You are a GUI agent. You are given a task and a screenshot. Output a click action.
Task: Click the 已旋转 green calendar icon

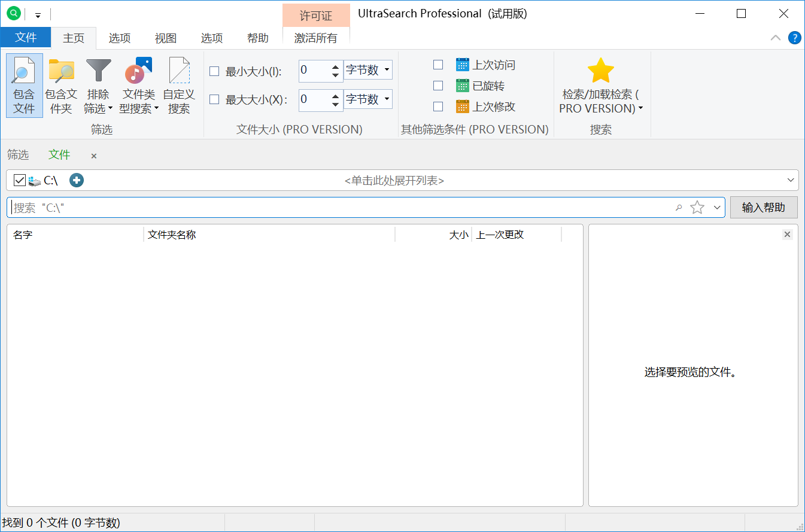pyautogui.click(x=462, y=86)
